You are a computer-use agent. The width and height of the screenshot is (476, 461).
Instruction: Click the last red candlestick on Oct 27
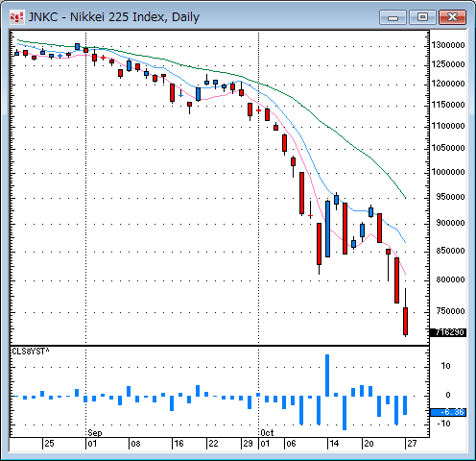tap(405, 321)
